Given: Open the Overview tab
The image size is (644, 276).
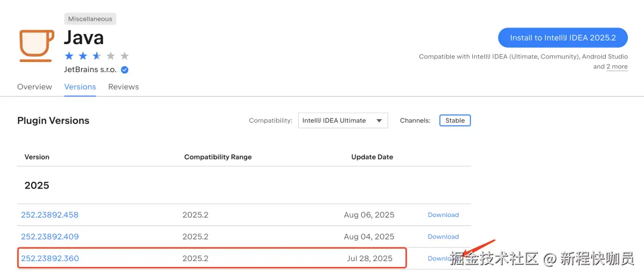Looking at the screenshot, I should pos(35,87).
